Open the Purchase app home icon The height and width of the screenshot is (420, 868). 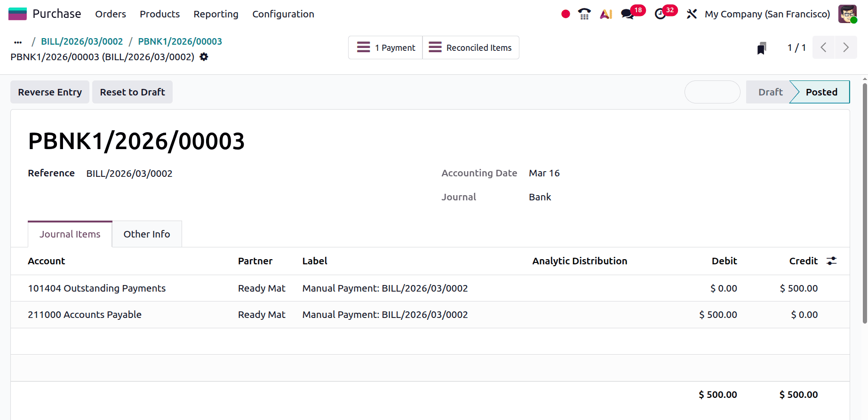(17, 14)
